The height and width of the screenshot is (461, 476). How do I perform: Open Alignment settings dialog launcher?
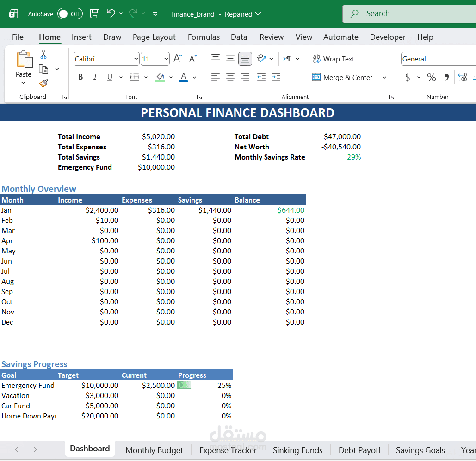click(x=392, y=97)
